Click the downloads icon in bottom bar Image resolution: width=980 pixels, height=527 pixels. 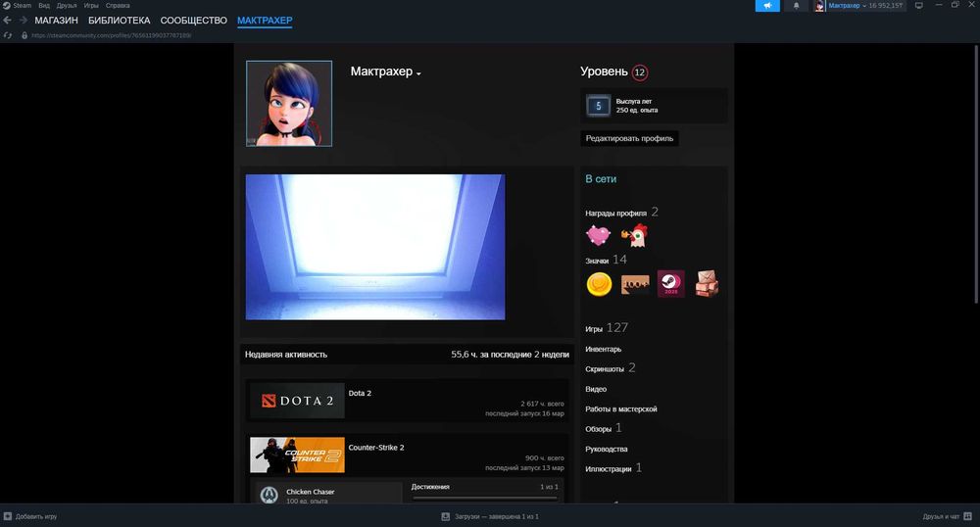[446, 516]
